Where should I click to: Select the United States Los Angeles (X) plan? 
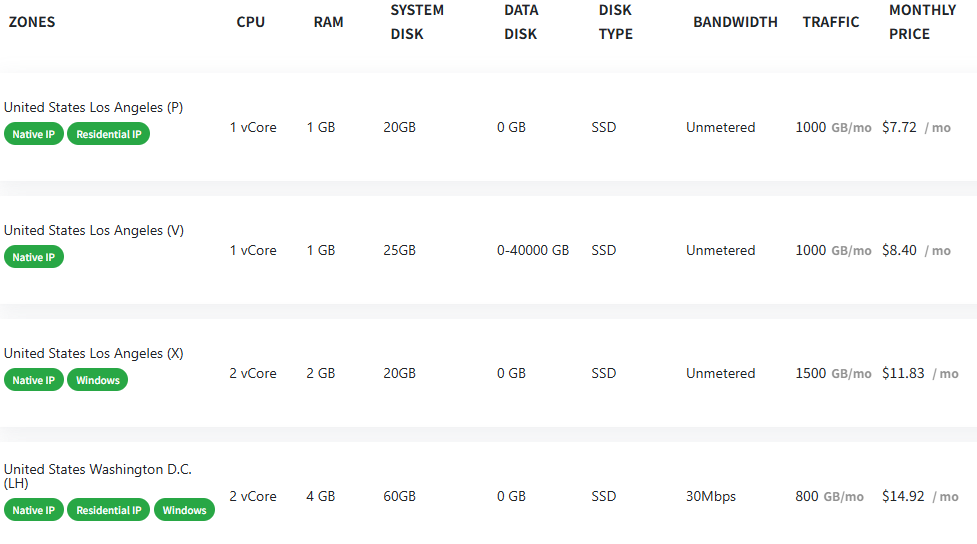(488, 373)
